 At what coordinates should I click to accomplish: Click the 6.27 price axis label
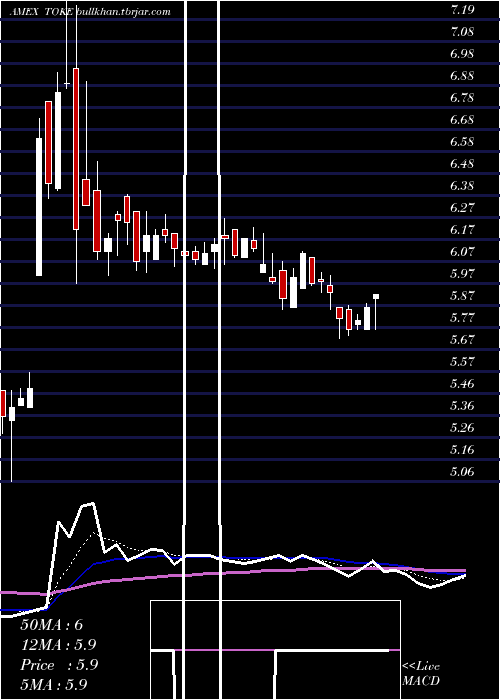pyautogui.click(x=462, y=208)
